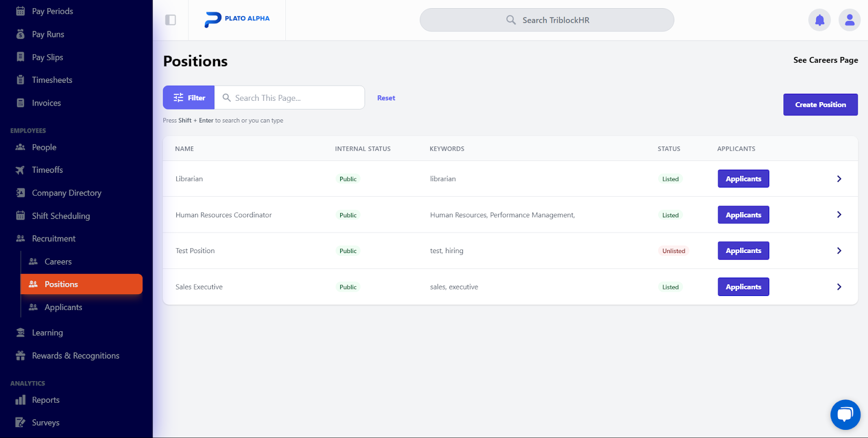Click the Invoices document icon

point(21,102)
